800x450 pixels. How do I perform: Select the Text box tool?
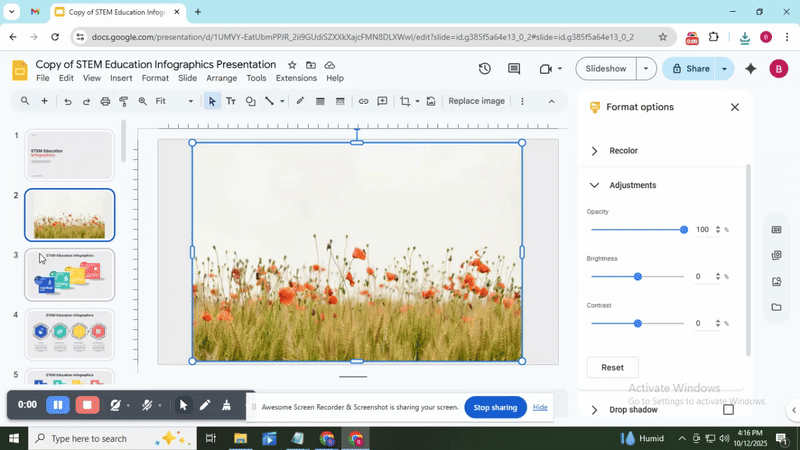point(231,101)
